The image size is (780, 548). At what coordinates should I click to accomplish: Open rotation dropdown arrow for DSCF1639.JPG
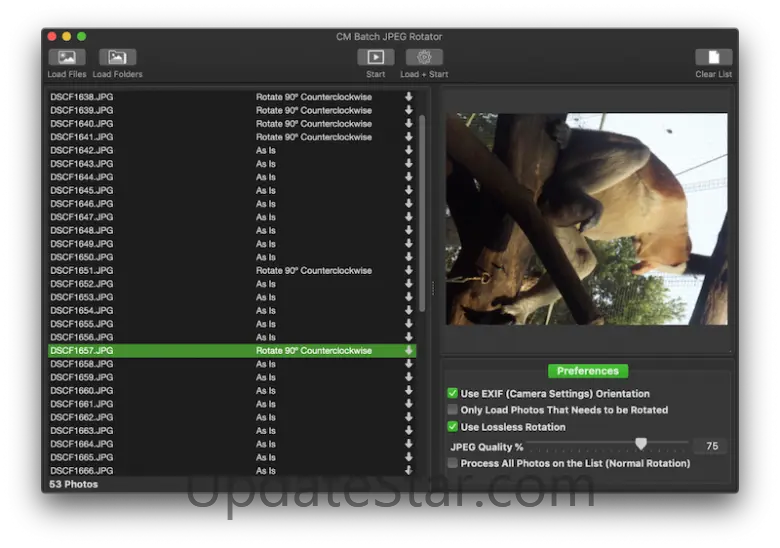[408, 110]
